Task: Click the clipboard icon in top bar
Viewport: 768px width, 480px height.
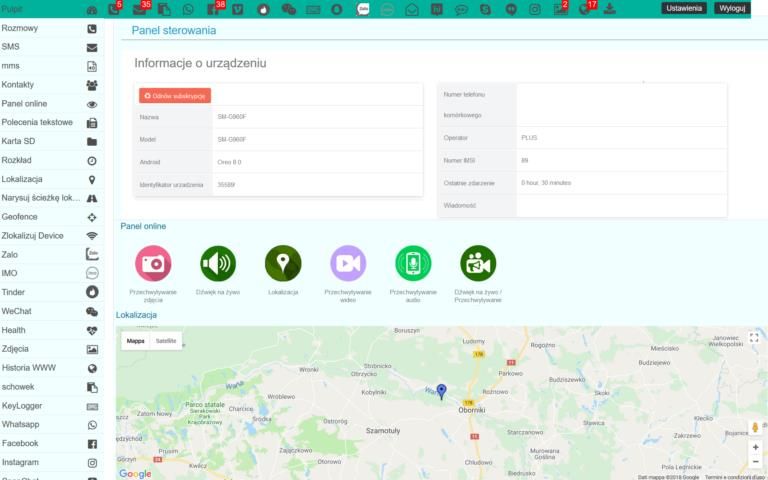Action: coord(164,9)
